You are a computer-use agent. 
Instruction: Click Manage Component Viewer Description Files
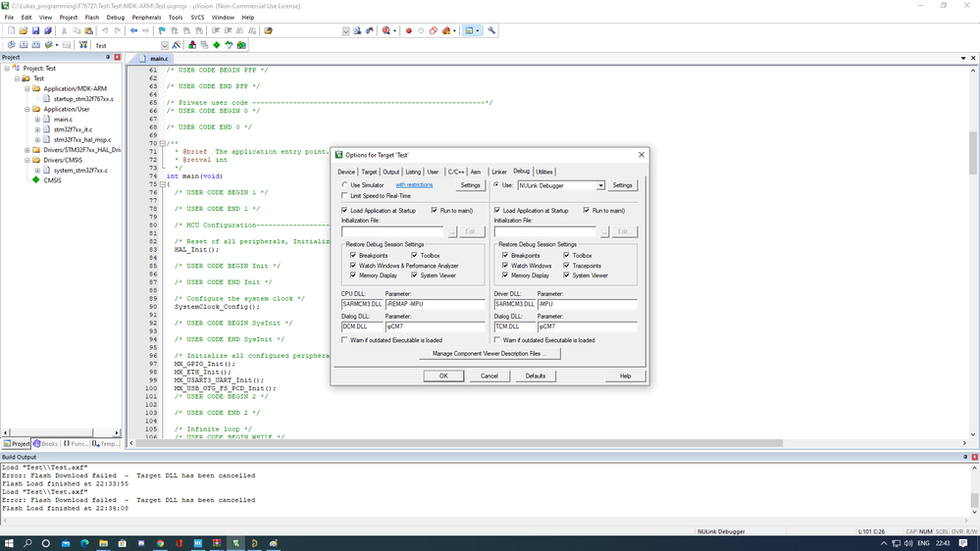point(490,354)
